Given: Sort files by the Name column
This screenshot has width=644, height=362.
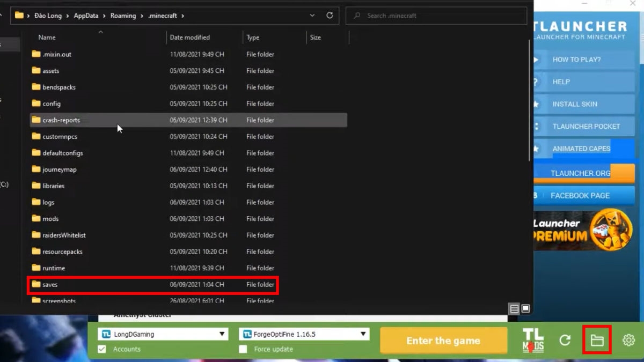Looking at the screenshot, I should point(46,37).
